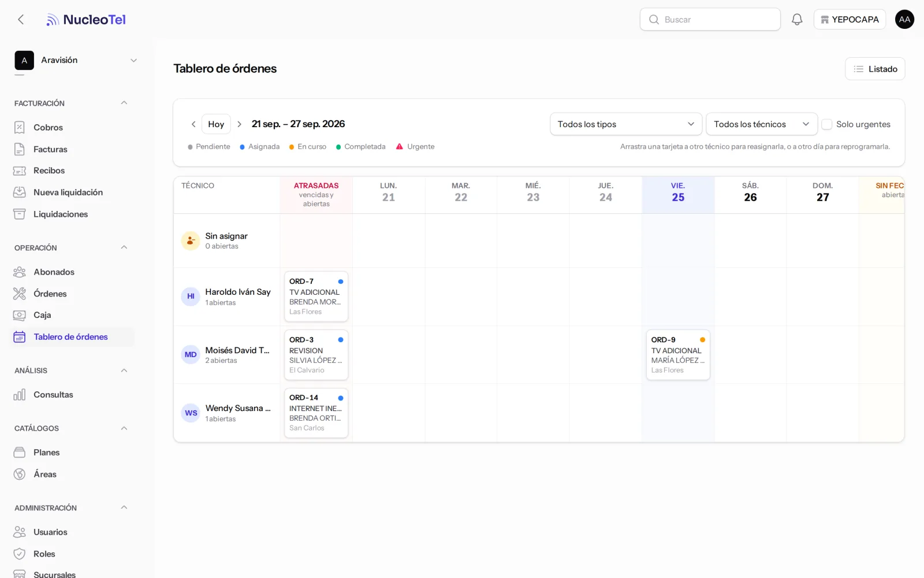This screenshot has width=924, height=578.
Task: Click the AA user avatar
Action: [x=904, y=20]
